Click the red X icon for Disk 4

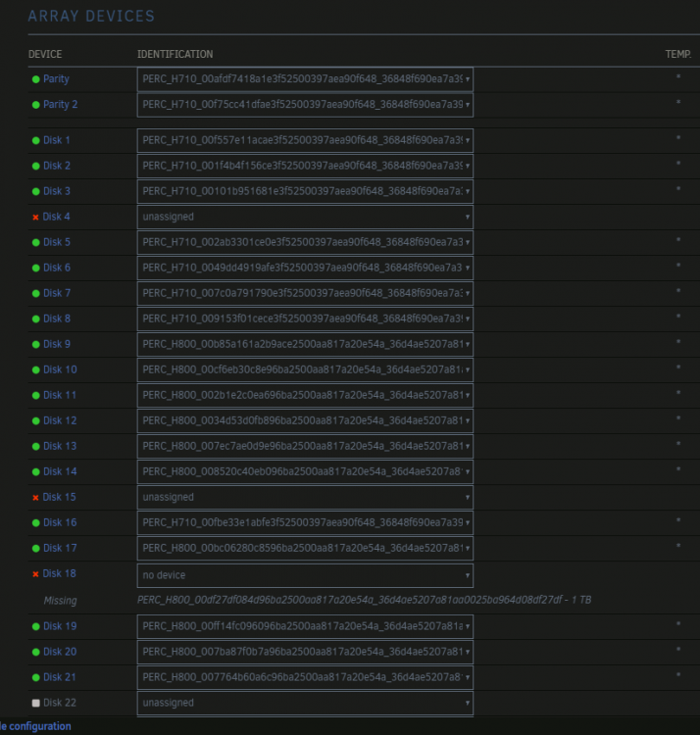click(x=35, y=217)
